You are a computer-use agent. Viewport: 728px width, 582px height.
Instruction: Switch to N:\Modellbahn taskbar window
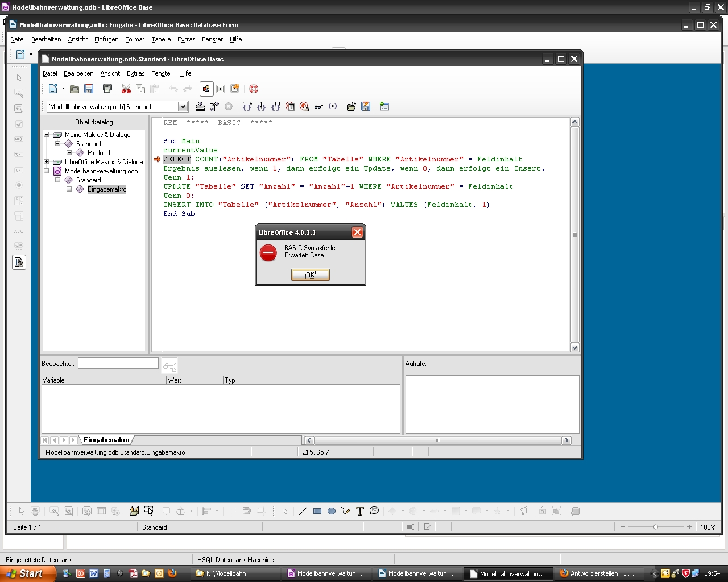coord(236,573)
